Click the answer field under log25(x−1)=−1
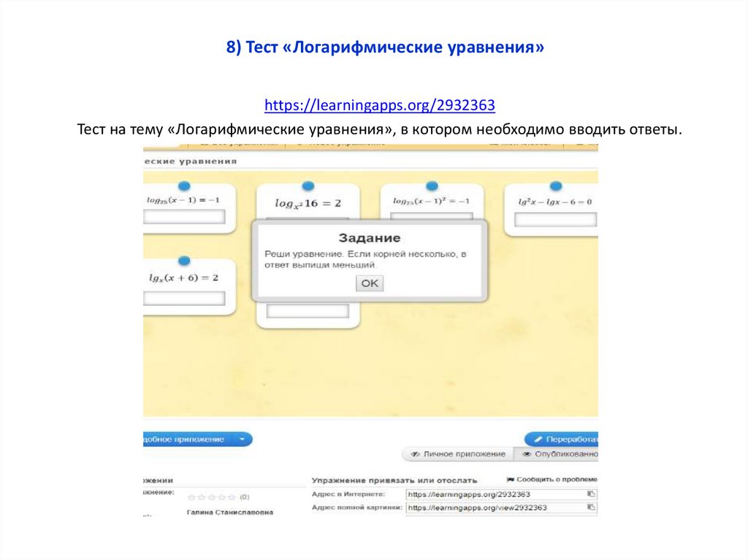This screenshot has width=748, height=560. coord(184,217)
